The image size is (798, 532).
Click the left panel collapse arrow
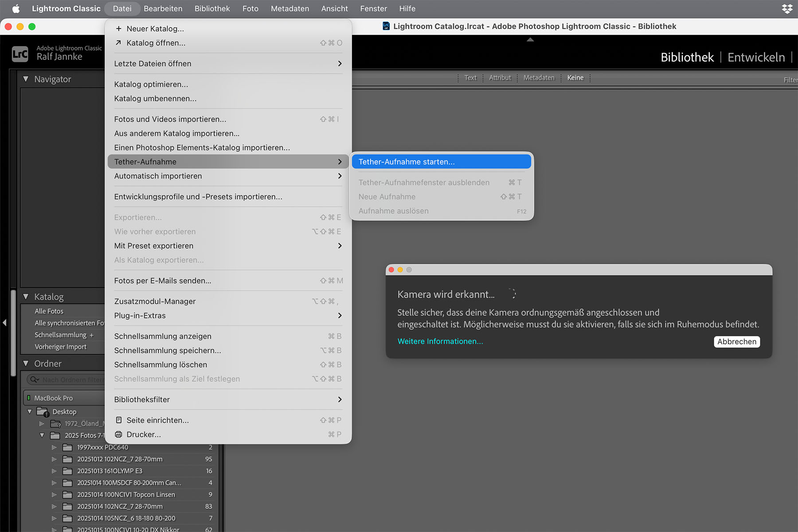pyautogui.click(x=4, y=323)
